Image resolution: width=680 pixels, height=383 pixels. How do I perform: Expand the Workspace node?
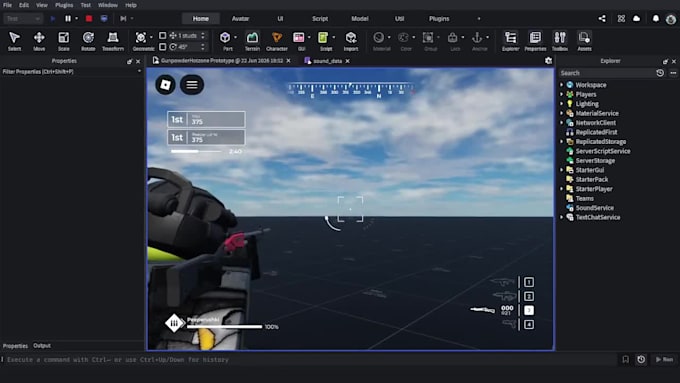pos(562,85)
